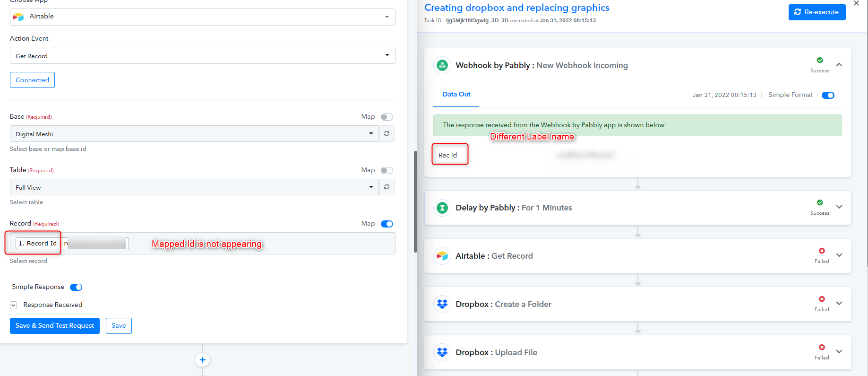Expand the Delay by Pabbly step
This screenshot has height=376, width=868.
[839, 207]
